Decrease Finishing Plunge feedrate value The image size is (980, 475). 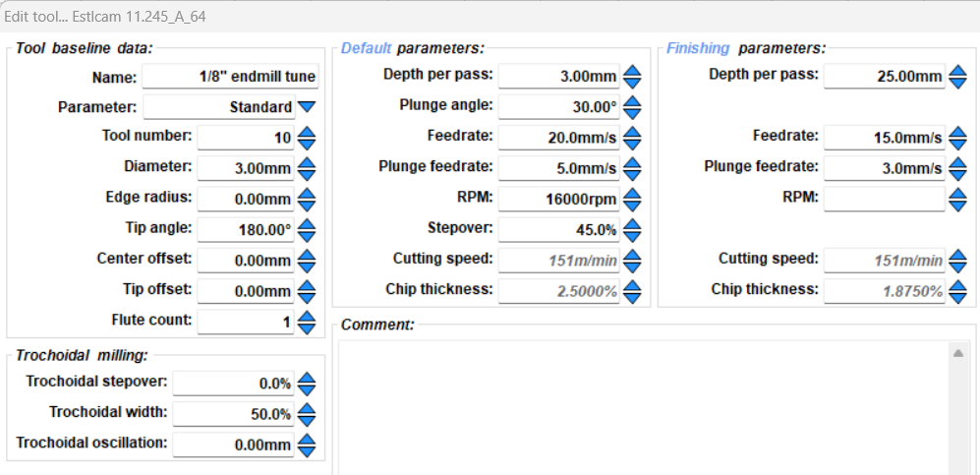(x=958, y=174)
